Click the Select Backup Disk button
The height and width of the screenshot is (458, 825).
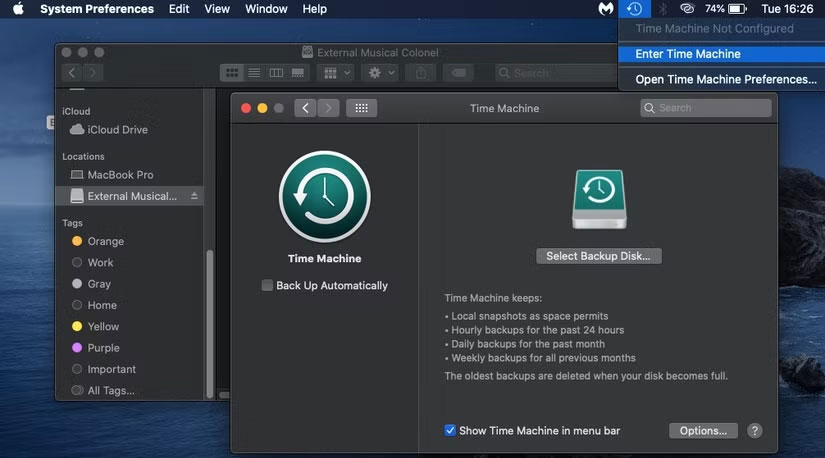point(598,256)
